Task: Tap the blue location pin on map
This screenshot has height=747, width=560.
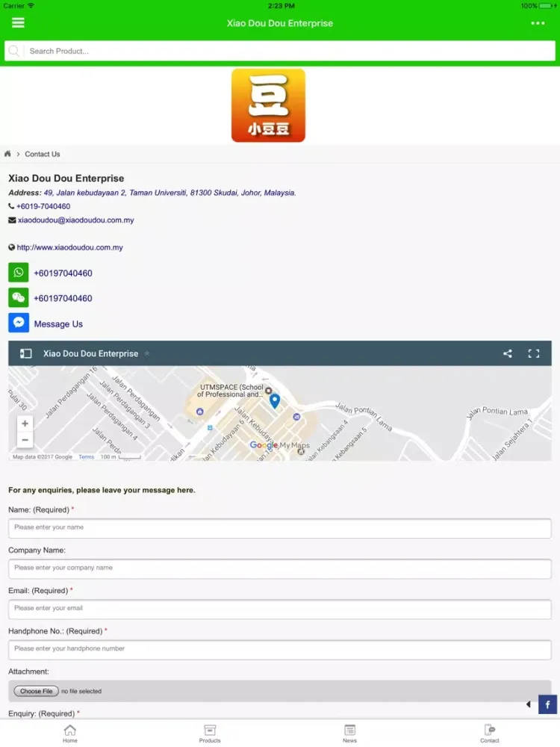Action: (x=275, y=401)
